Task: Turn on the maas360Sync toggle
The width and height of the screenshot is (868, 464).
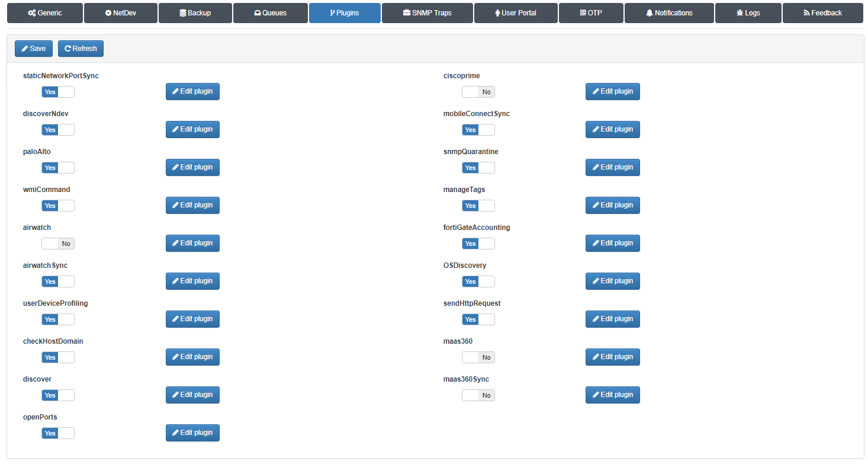Action: (x=478, y=395)
